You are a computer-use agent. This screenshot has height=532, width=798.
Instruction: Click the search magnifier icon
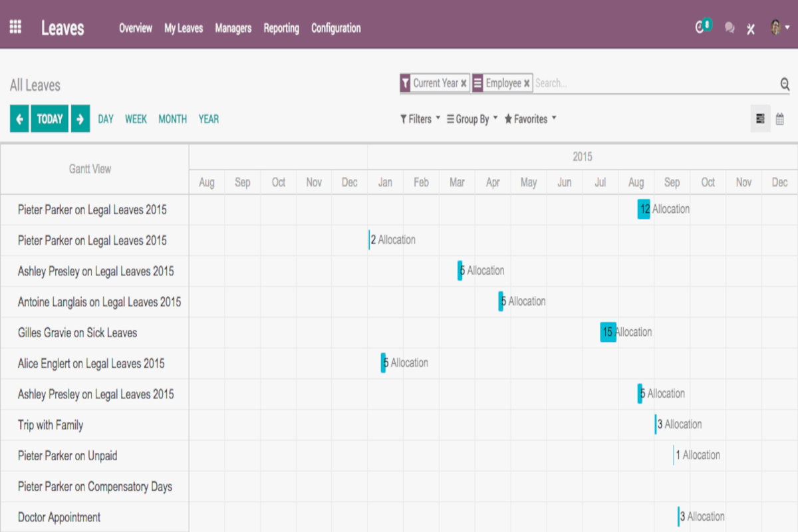tap(785, 84)
